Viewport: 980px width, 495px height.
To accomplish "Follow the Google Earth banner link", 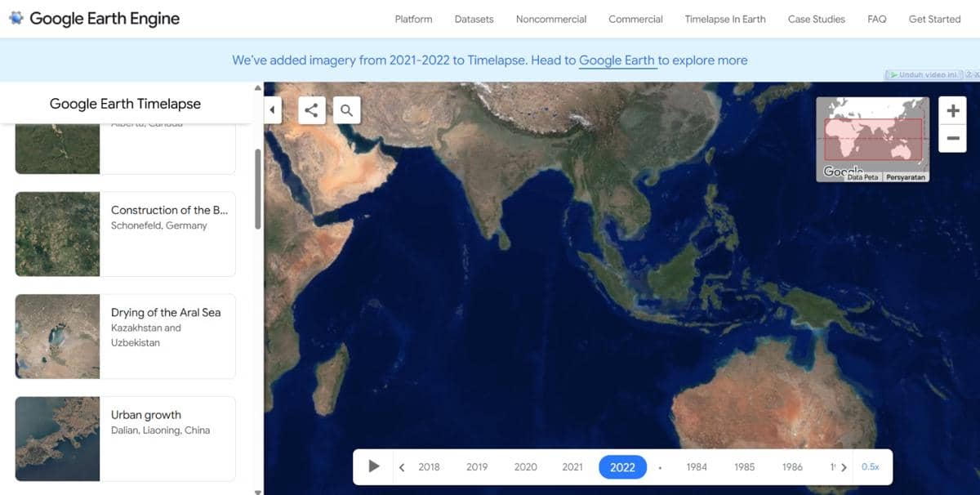I will [x=617, y=60].
